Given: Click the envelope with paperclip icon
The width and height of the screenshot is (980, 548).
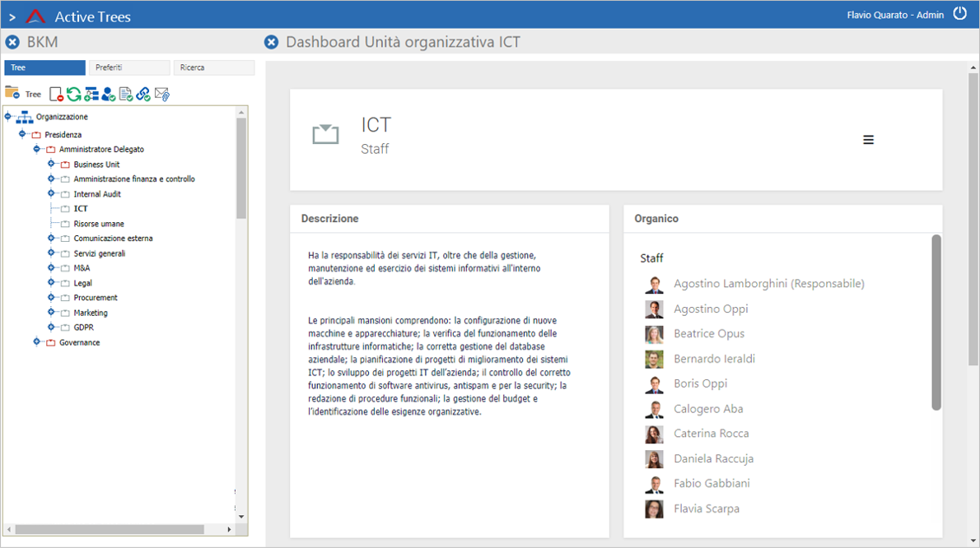Looking at the screenshot, I should 162,95.
